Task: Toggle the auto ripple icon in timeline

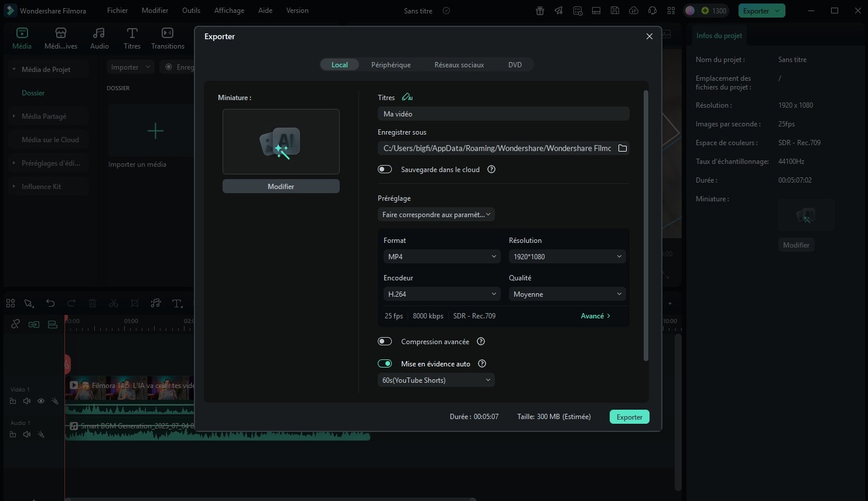Action: 34,324
